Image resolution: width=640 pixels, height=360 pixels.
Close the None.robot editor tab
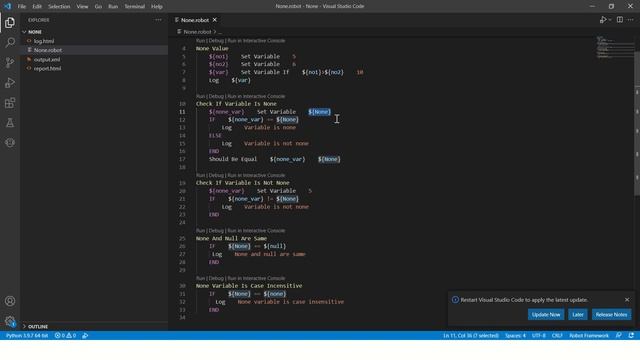click(x=215, y=20)
